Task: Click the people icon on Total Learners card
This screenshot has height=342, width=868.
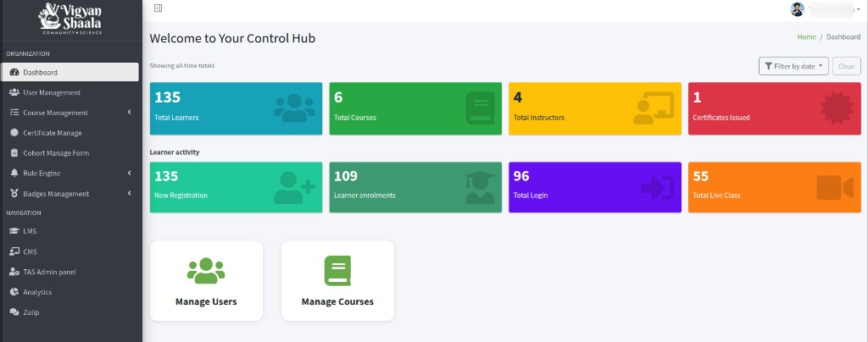Action: [x=294, y=108]
